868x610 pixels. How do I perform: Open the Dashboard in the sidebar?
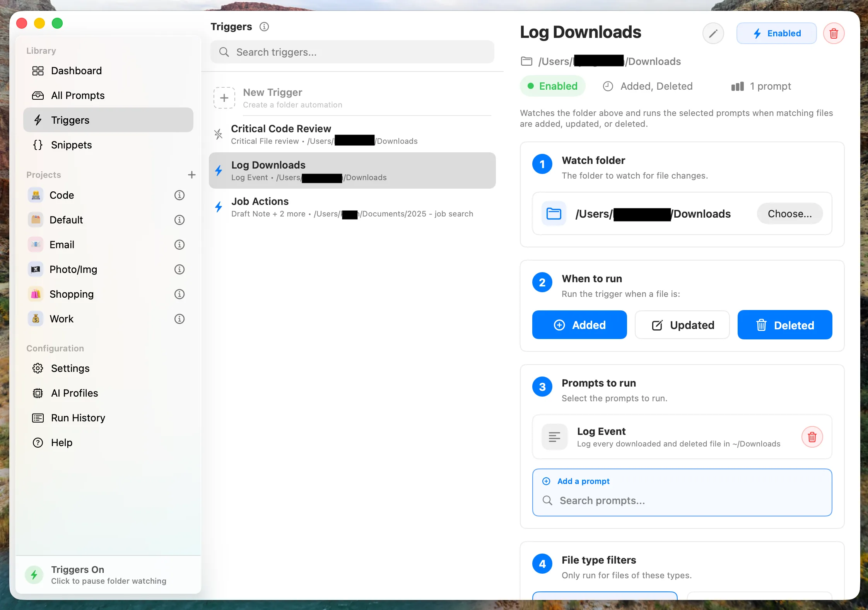[108, 71]
